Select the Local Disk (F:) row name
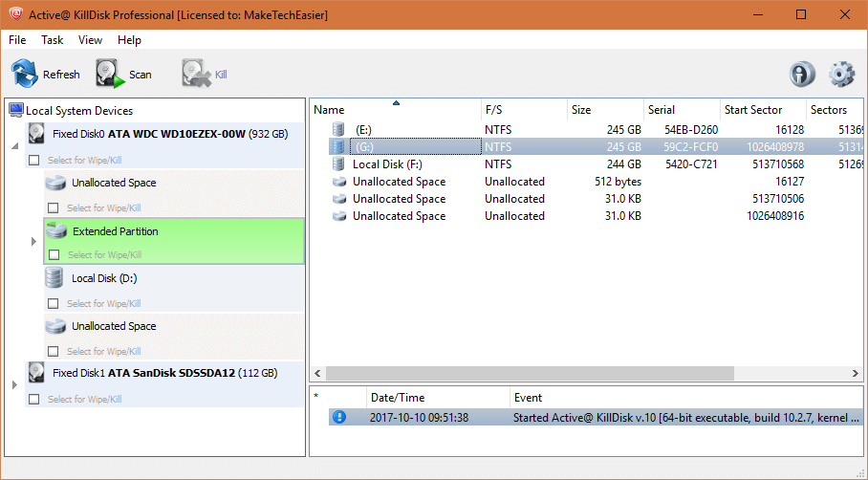The width and height of the screenshot is (868, 480). (x=387, y=164)
